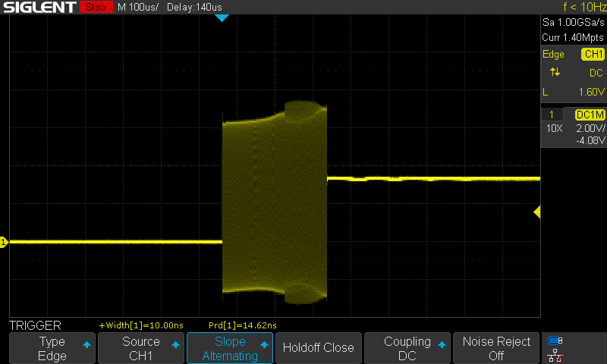607x364 pixels.
Task: Click the yellow burst waveform envelope
Action: [x=275, y=202]
